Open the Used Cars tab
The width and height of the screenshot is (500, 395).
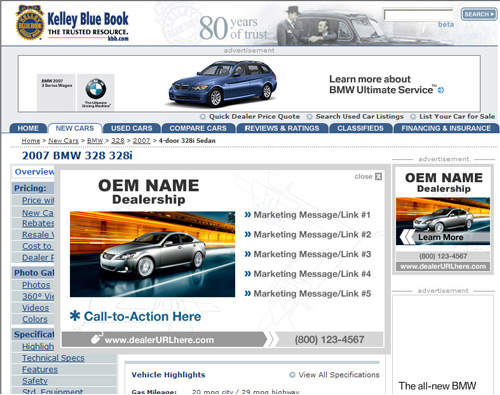coord(132,128)
